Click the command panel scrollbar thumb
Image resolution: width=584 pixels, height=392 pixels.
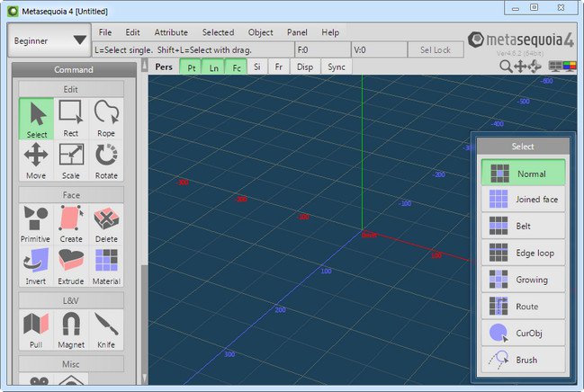[x=145, y=319]
